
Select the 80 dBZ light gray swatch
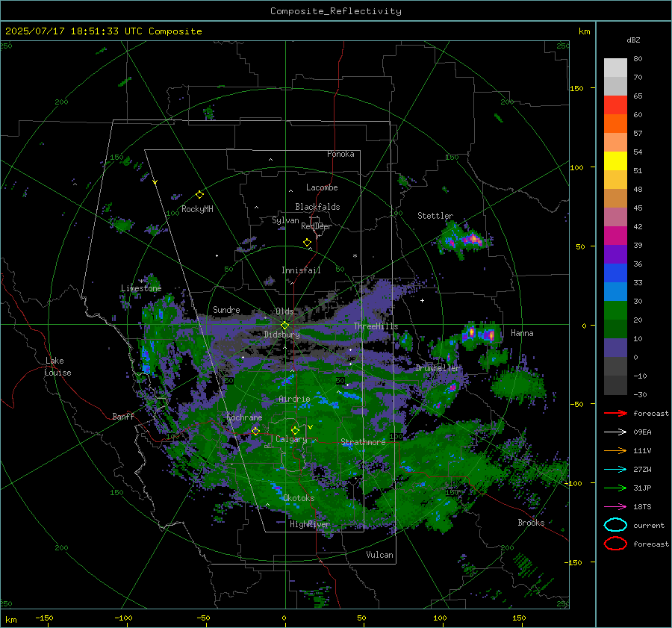615,67
